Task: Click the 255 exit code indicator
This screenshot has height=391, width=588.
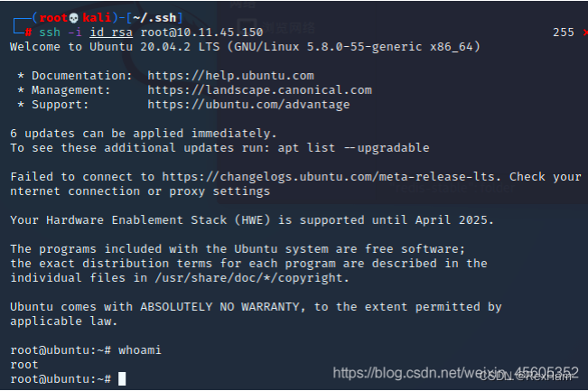Action: pyautogui.click(x=563, y=33)
